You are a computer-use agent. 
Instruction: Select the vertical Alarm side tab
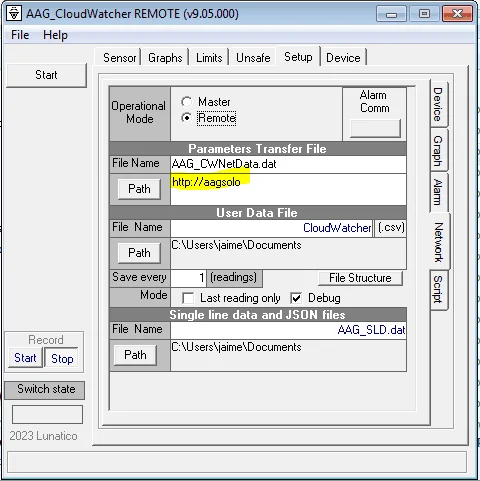click(x=438, y=192)
